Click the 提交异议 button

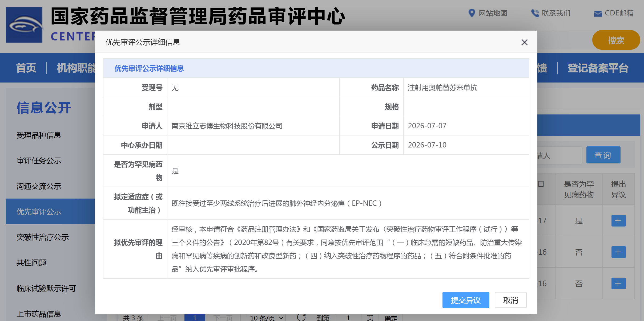pyautogui.click(x=466, y=300)
